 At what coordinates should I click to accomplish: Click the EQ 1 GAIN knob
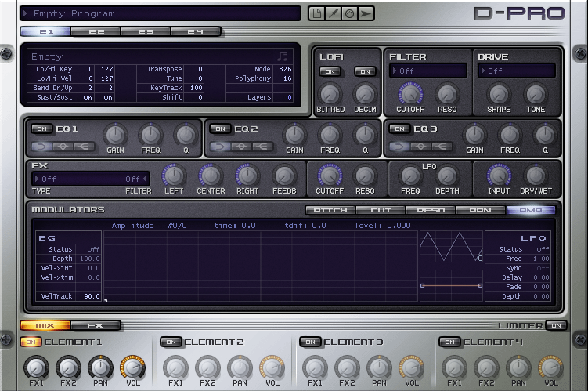[115, 135]
